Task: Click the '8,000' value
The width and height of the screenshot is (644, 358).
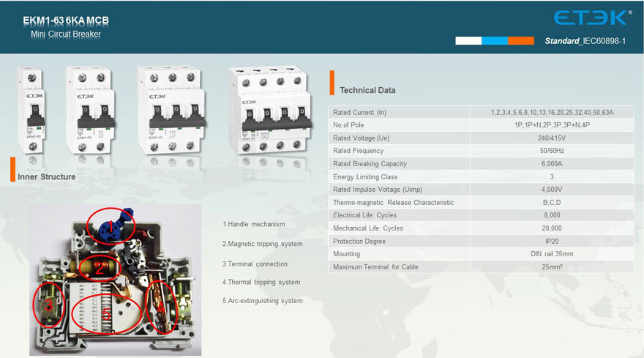Action: point(552,215)
